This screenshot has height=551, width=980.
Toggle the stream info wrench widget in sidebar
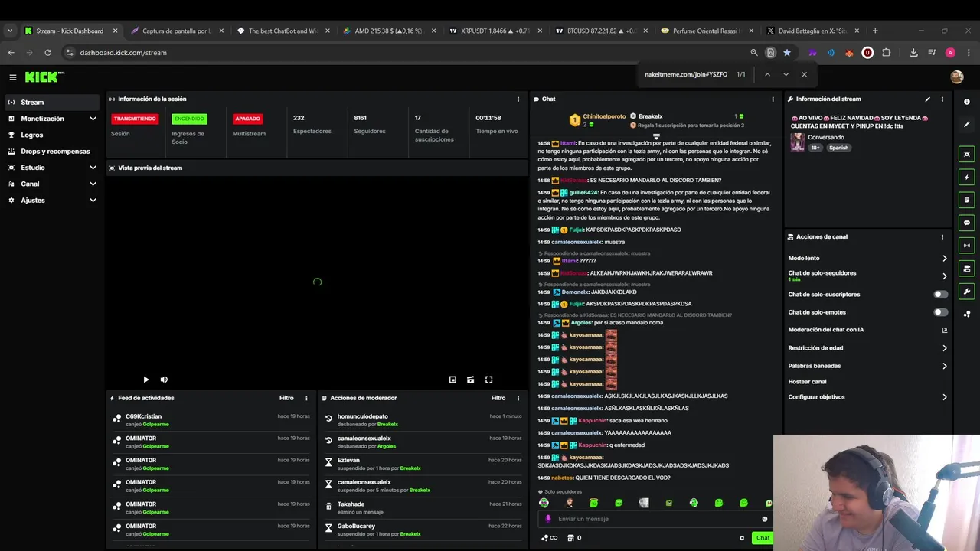pyautogui.click(x=967, y=292)
